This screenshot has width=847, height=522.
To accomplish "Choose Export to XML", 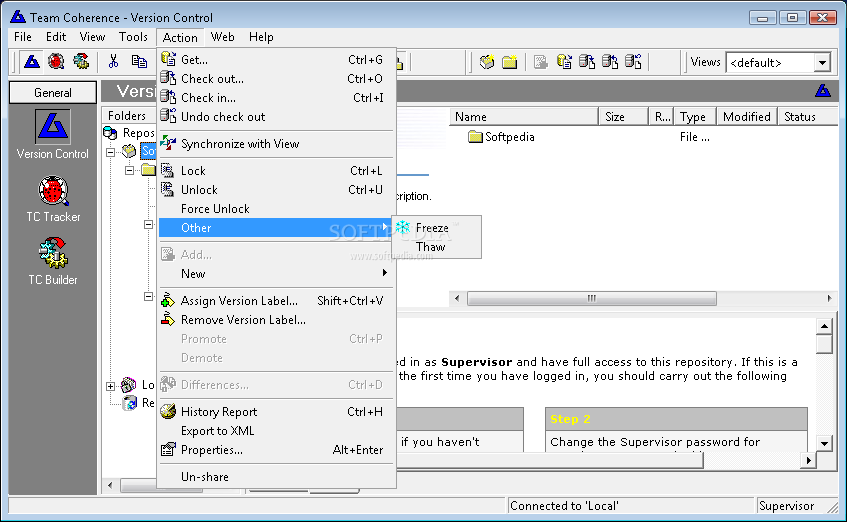I will tap(277, 431).
